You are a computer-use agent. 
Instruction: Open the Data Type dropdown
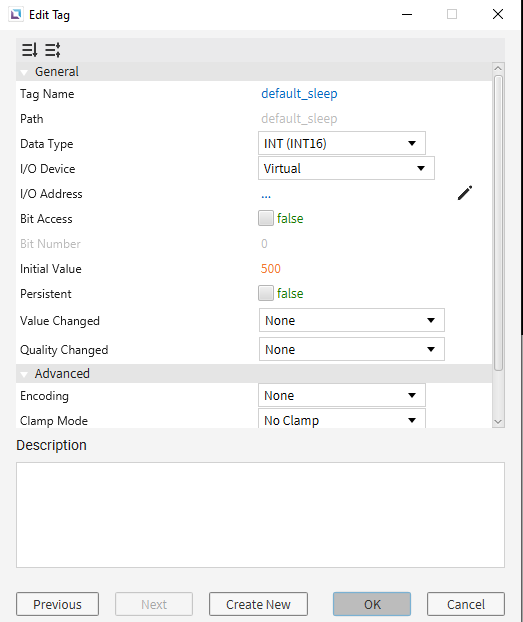tap(342, 143)
